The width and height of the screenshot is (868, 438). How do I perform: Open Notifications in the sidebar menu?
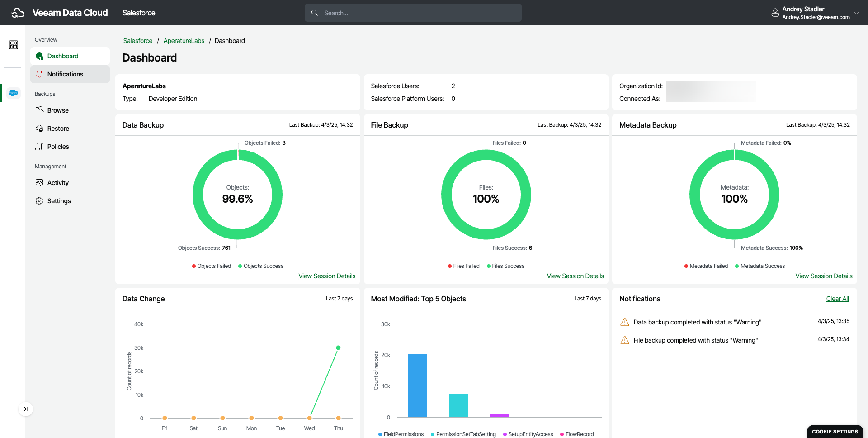(66, 74)
